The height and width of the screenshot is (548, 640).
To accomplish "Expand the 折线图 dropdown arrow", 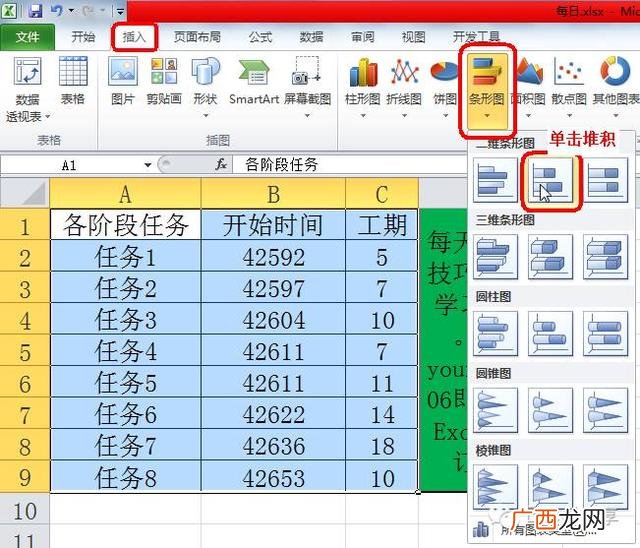I will 404,116.
